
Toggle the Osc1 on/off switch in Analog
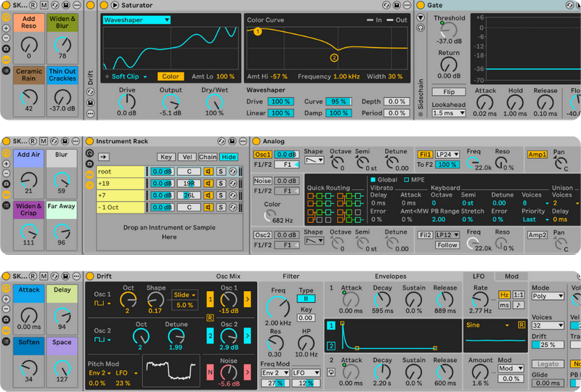262,154
